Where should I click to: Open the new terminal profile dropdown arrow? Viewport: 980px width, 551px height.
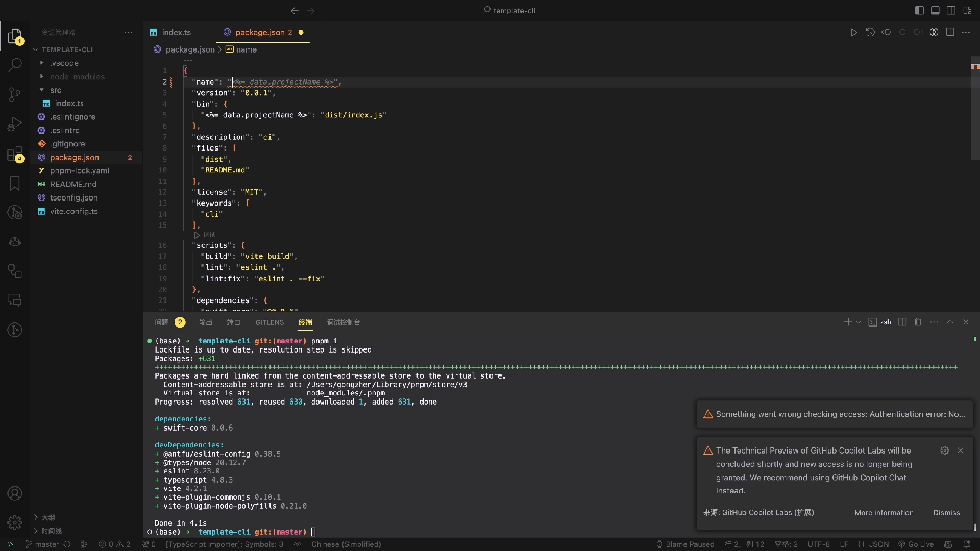click(859, 322)
